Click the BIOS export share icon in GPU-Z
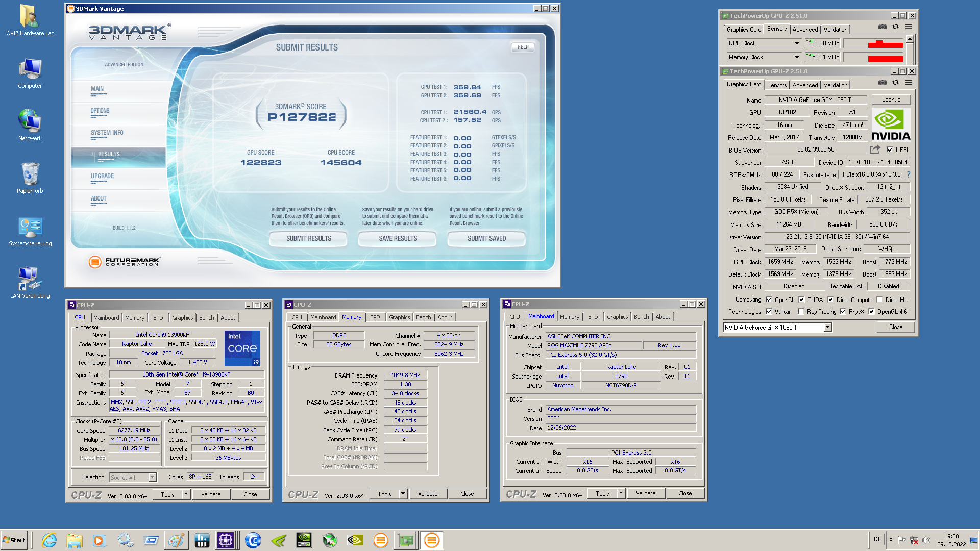 (x=875, y=149)
